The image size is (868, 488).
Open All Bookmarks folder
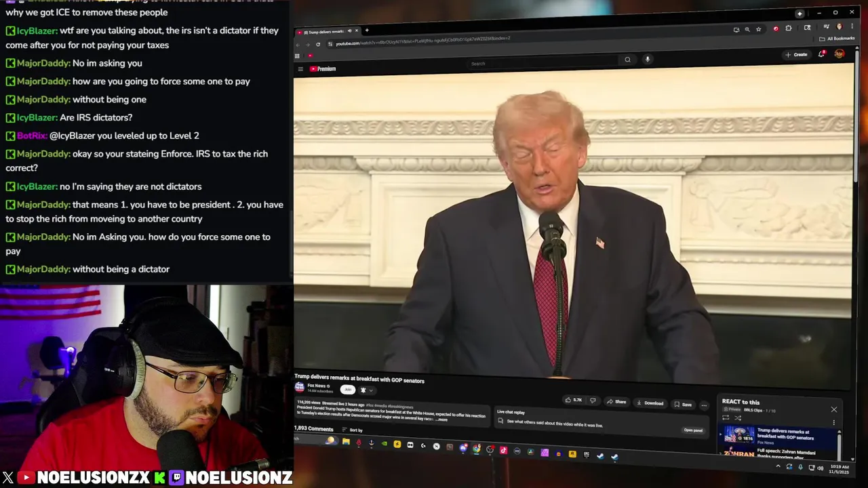click(x=837, y=39)
